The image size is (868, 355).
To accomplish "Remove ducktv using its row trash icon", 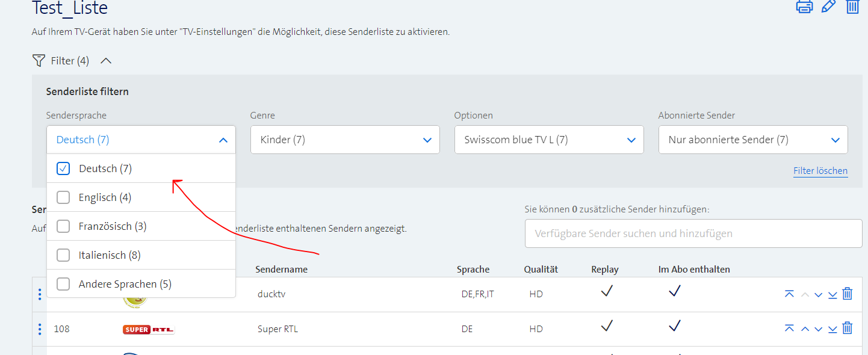I will click(847, 294).
